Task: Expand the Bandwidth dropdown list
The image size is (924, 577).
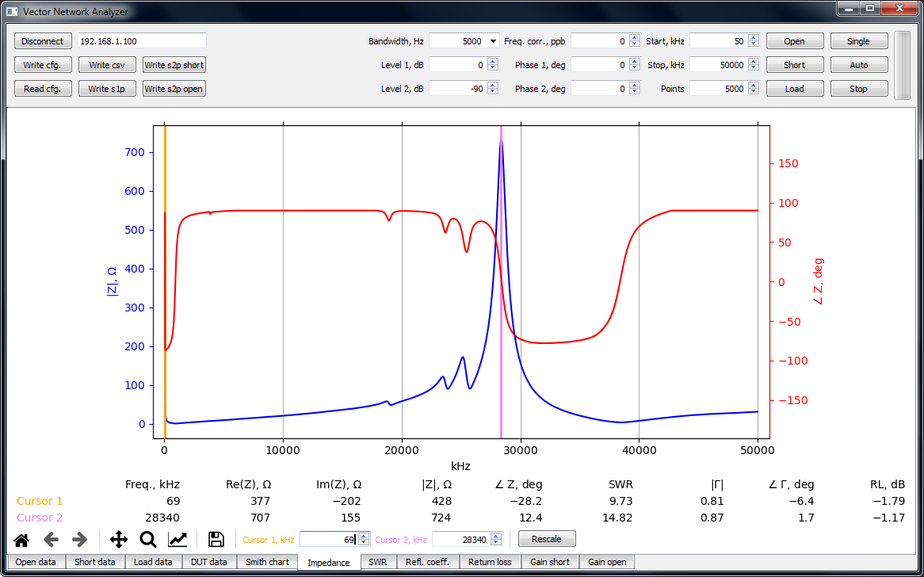Action: pos(493,41)
